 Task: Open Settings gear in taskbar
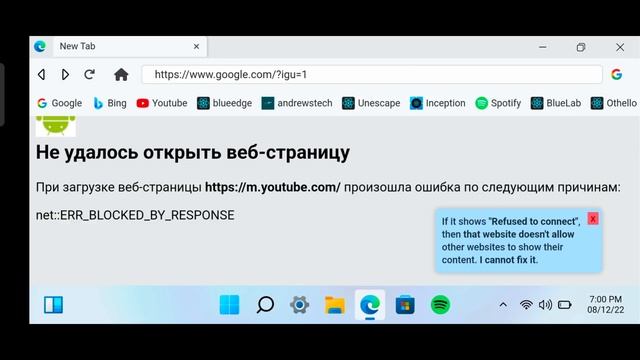point(300,305)
